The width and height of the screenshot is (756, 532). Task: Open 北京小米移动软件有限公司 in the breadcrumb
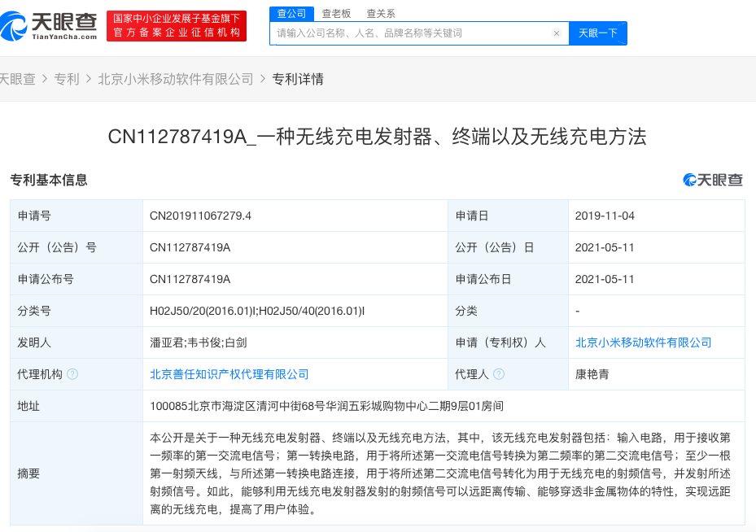coord(176,79)
